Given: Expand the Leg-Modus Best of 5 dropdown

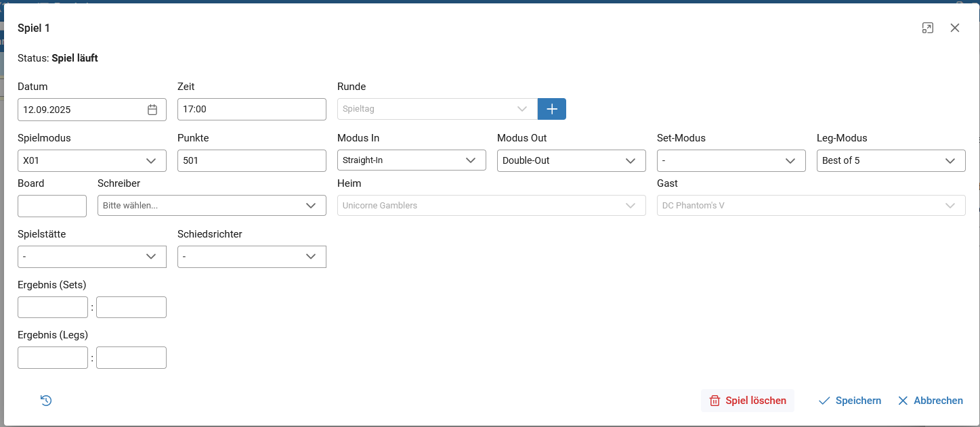Looking at the screenshot, I should click(x=891, y=160).
